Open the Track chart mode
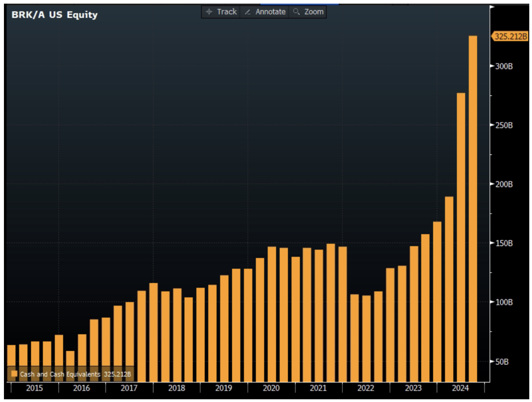 (221, 12)
